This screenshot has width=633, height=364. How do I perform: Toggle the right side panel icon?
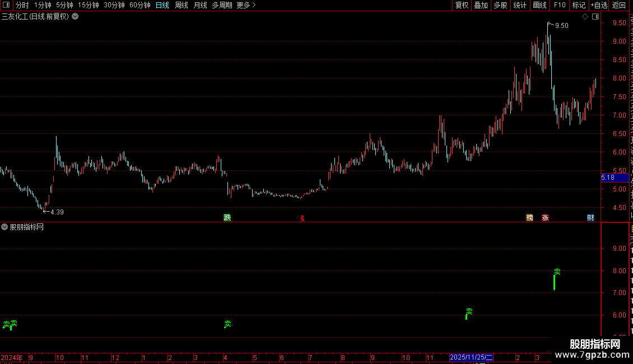(x=595, y=17)
